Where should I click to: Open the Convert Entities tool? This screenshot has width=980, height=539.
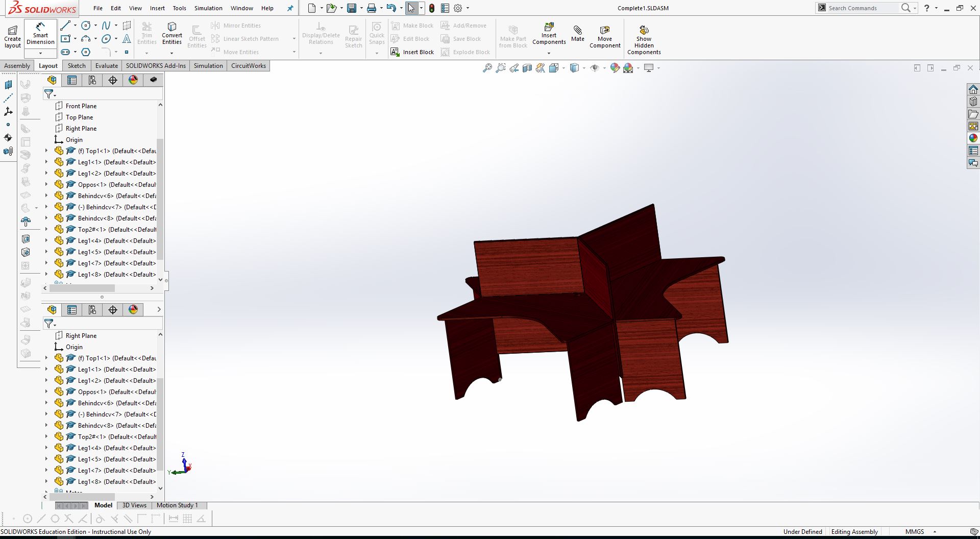172,34
